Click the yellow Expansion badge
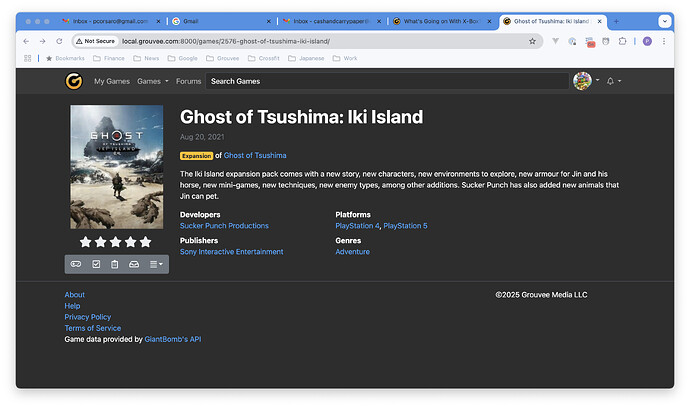This screenshot has width=690, height=408. (x=196, y=156)
